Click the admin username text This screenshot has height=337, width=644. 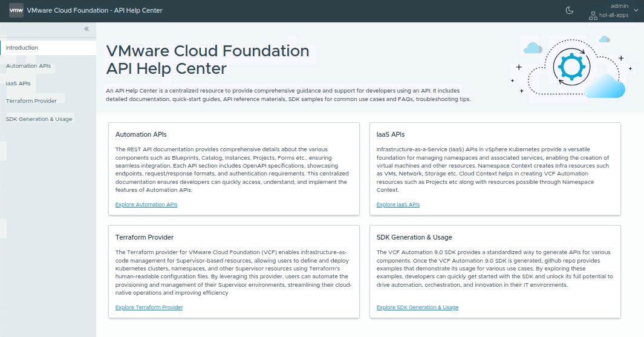tap(619, 6)
